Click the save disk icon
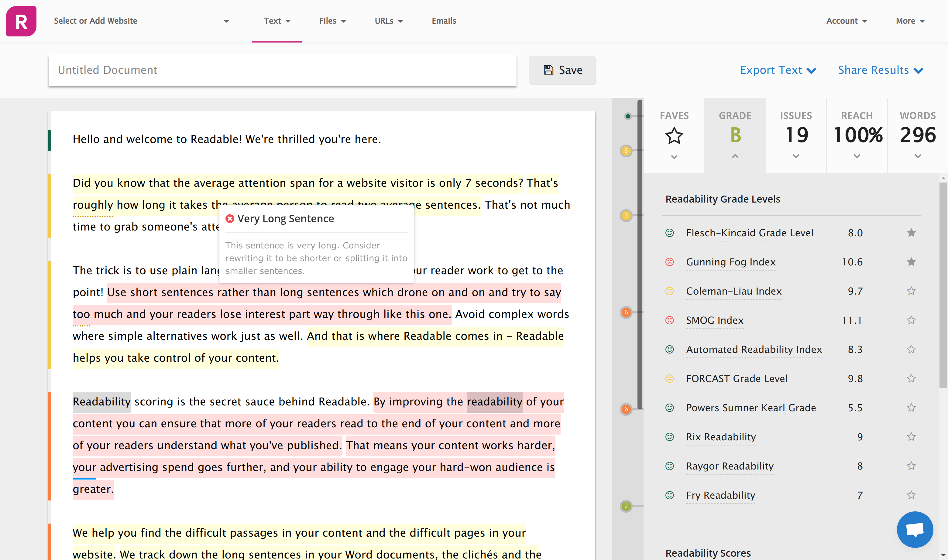 pos(548,70)
